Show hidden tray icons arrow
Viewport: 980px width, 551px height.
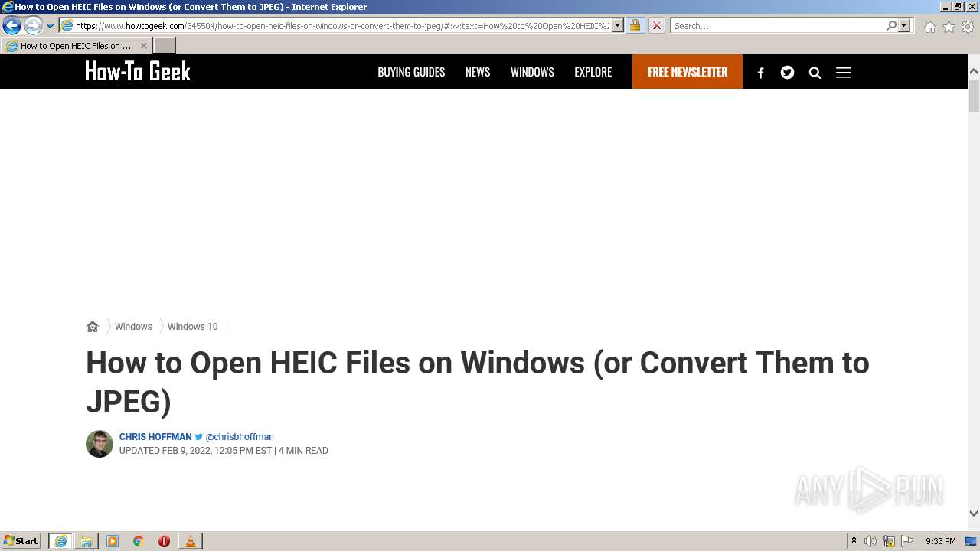point(854,541)
